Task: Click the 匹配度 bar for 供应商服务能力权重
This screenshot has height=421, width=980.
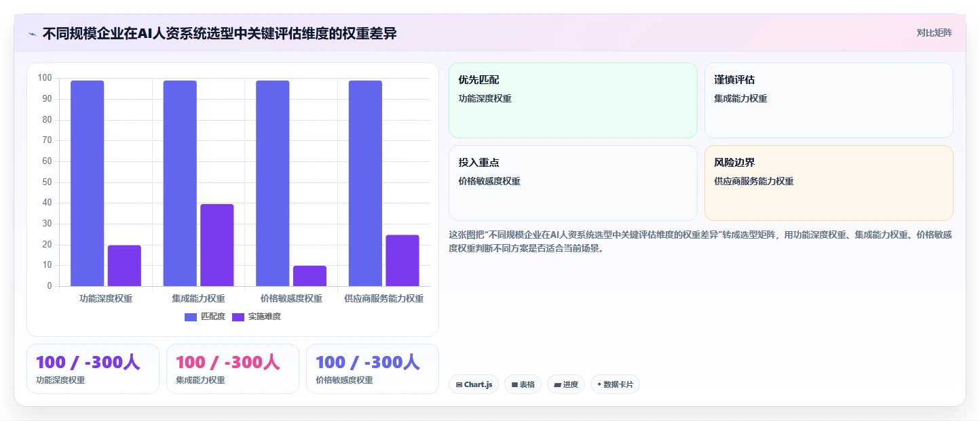Action: 365,183
